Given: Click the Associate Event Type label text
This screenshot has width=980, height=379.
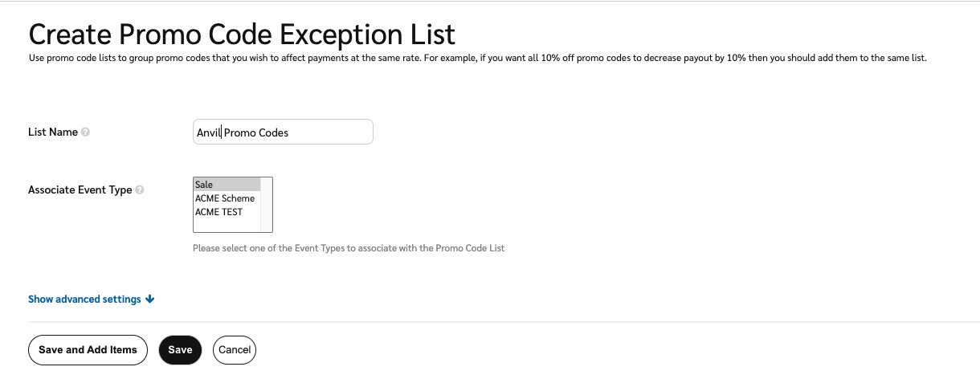Looking at the screenshot, I should pyautogui.click(x=80, y=190).
